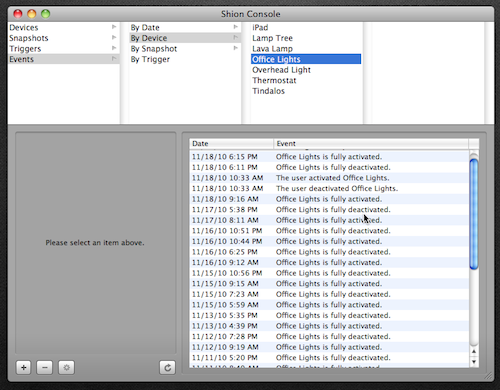Select iPad in the device list
This screenshot has height=390, width=500.
[x=306, y=27]
